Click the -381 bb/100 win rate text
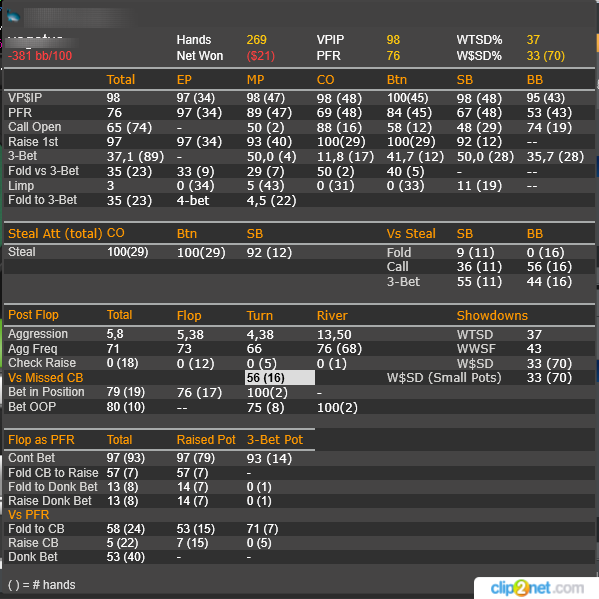This screenshot has width=599, height=599. [x=40, y=56]
